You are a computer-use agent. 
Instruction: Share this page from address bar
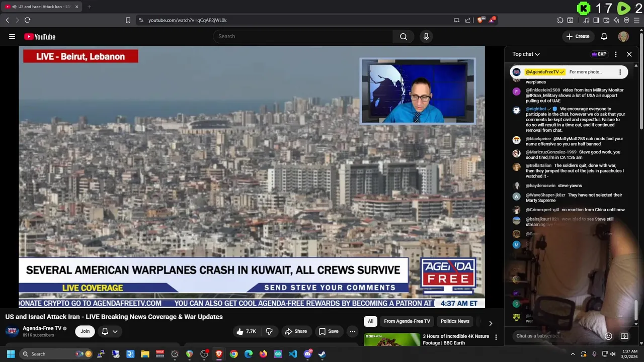coord(468,20)
